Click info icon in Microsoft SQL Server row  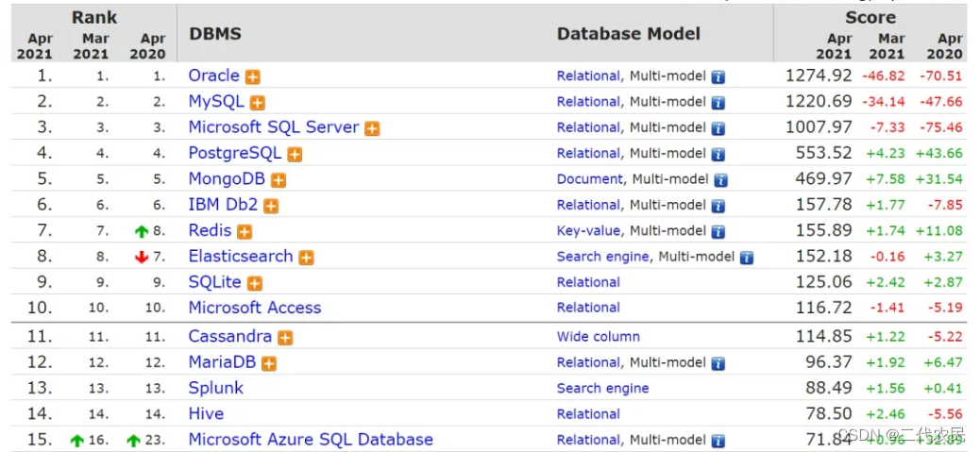[718, 128]
